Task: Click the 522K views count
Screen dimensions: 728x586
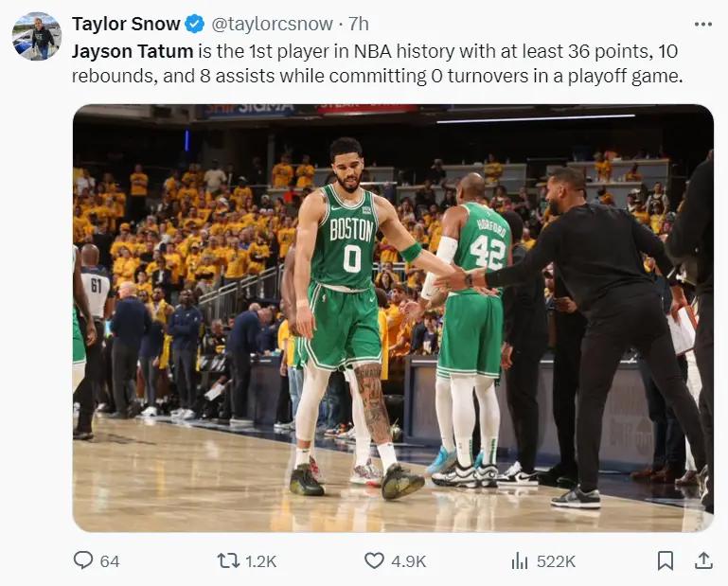Action: (557, 561)
